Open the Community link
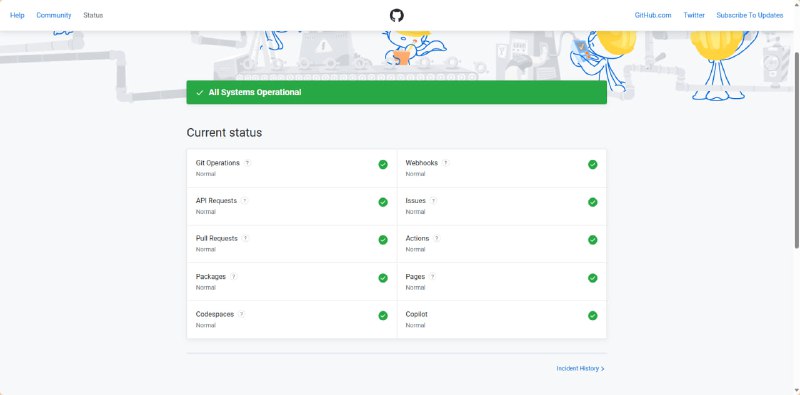800x395 pixels. [x=54, y=15]
